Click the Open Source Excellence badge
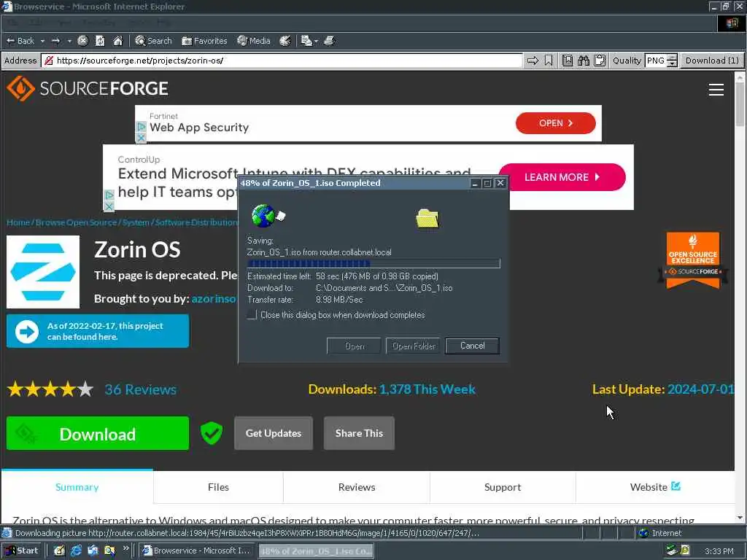The width and height of the screenshot is (747, 560). (693, 260)
